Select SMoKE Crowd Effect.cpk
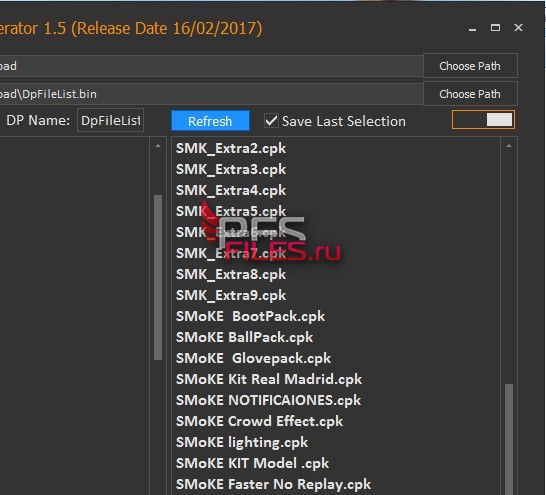 [259, 421]
